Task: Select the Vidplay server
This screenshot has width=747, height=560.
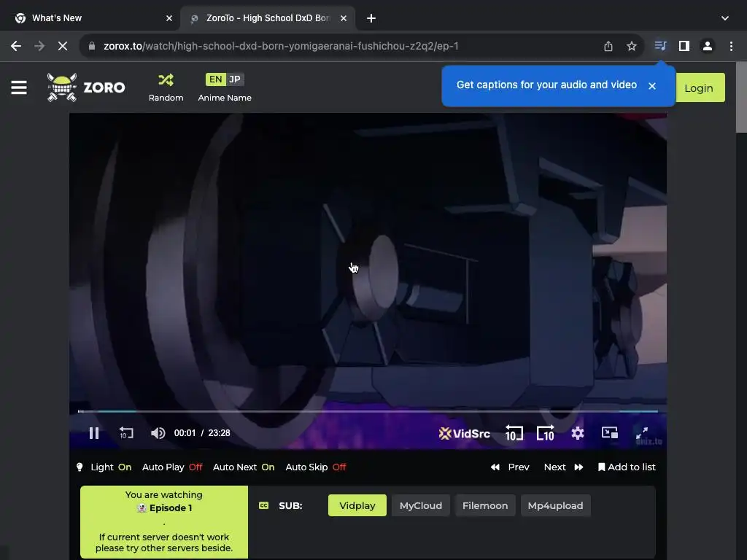Action: pyautogui.click(x=357, y=506)
